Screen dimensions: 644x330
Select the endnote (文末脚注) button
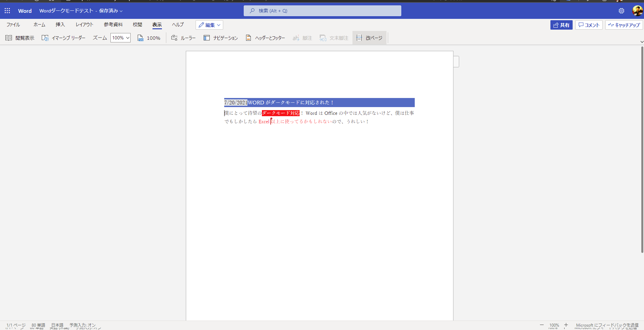(x=334, y=38)
